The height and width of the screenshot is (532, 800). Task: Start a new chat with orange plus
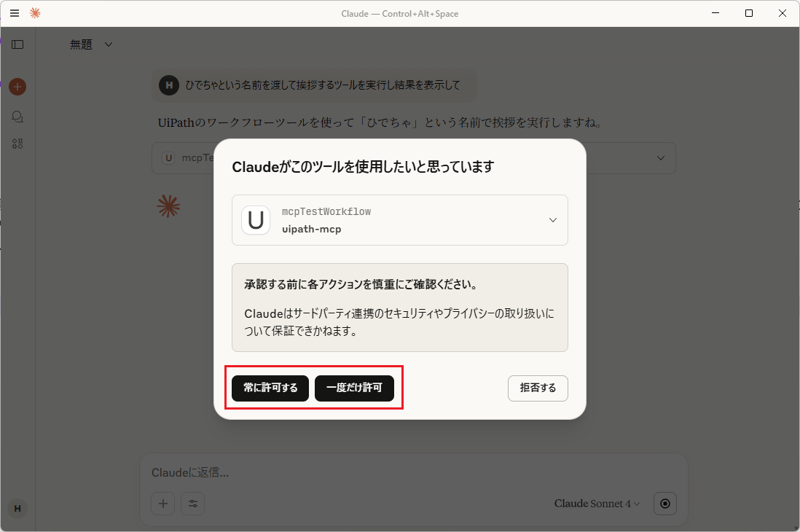17,87
